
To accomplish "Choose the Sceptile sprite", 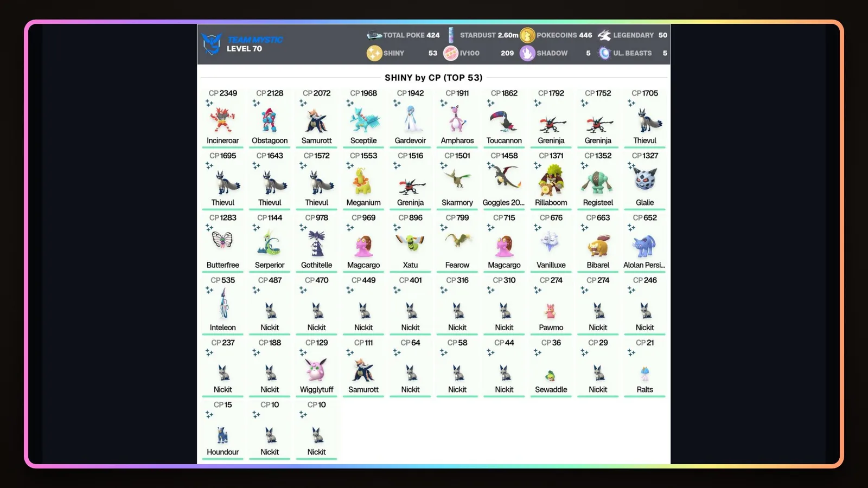I will point(363,119).
